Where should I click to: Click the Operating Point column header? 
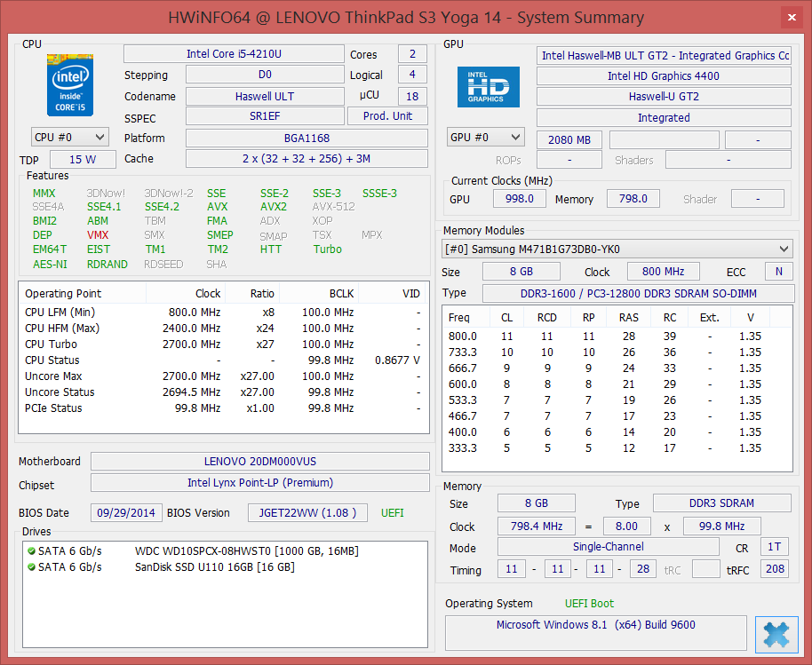[x=83, y=293]
